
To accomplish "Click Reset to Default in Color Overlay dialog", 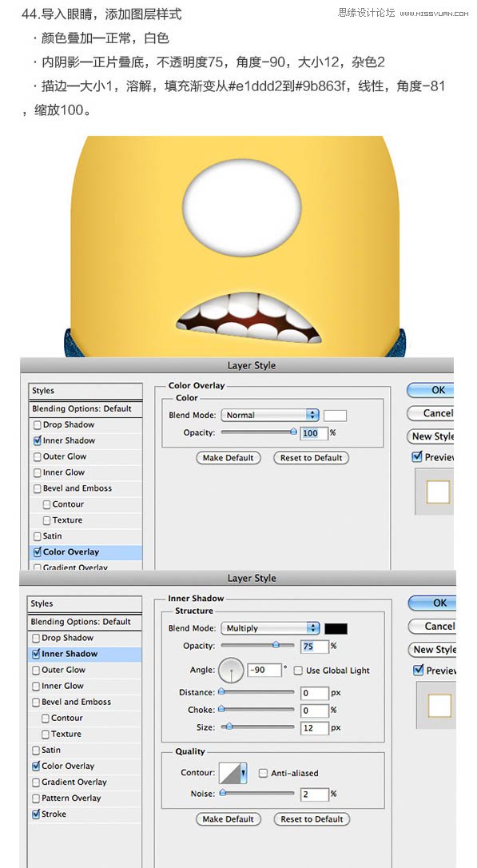I will tap(311, 458).
